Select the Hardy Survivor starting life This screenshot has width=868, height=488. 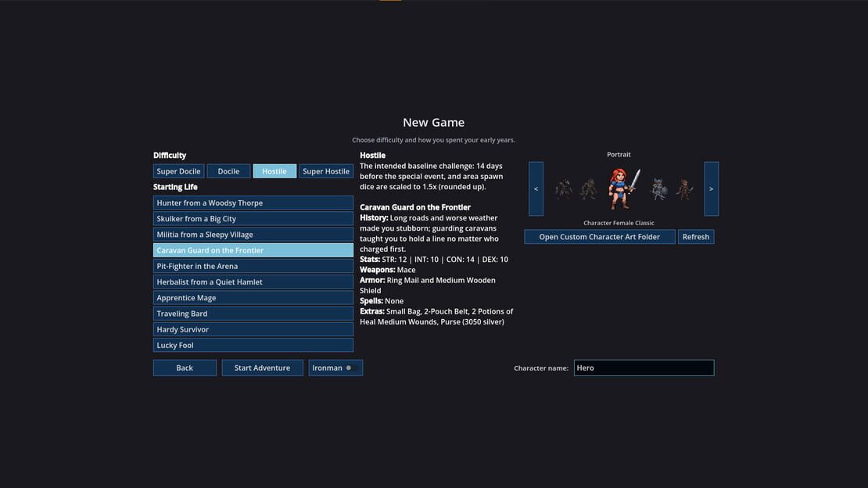pyautogui.click(x=253, y=329)
